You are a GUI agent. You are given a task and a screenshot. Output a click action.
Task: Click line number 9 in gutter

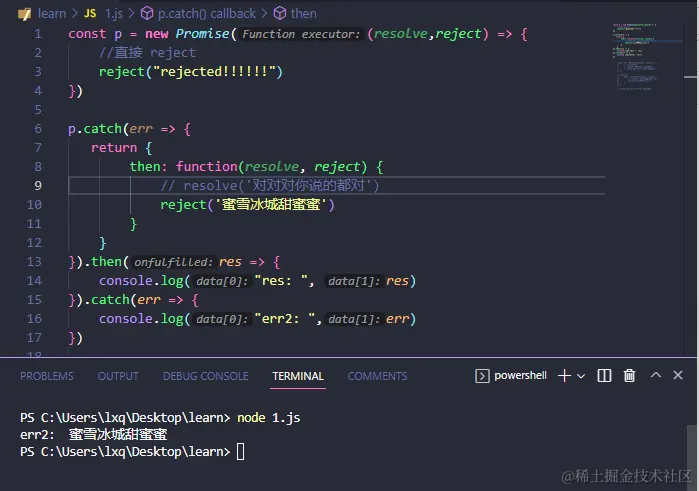[38, 186]
